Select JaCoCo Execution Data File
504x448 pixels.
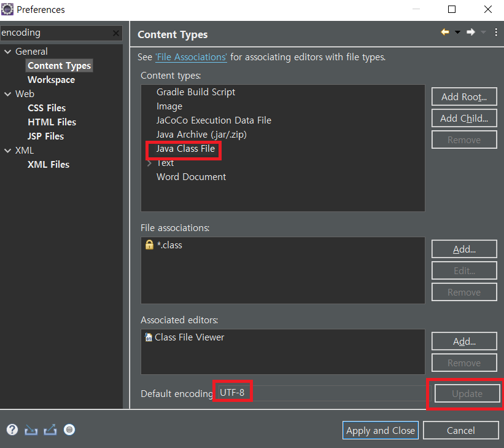214,120
